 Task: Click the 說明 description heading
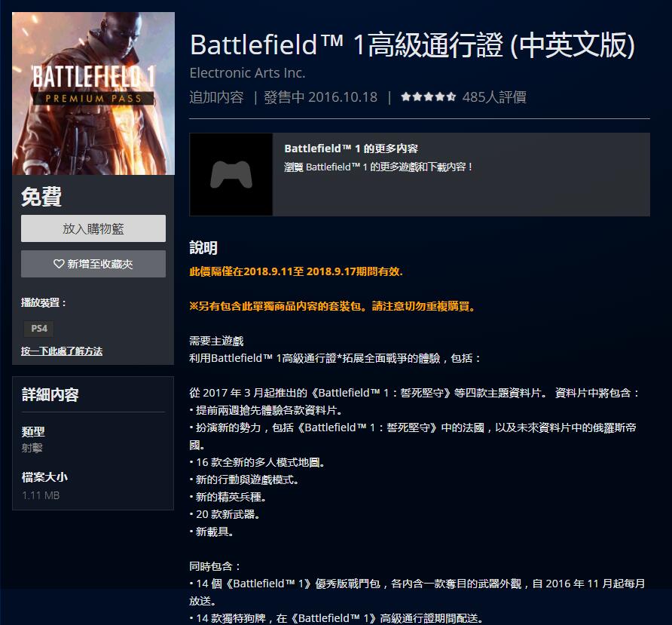(x=203, y=248)
